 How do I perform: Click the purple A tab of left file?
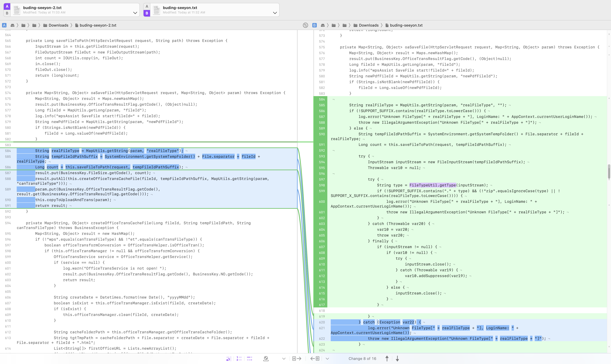pos(7,7)
